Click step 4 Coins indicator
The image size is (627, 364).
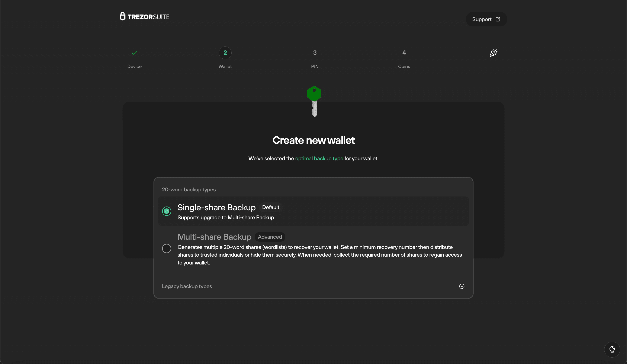point(404,53)
